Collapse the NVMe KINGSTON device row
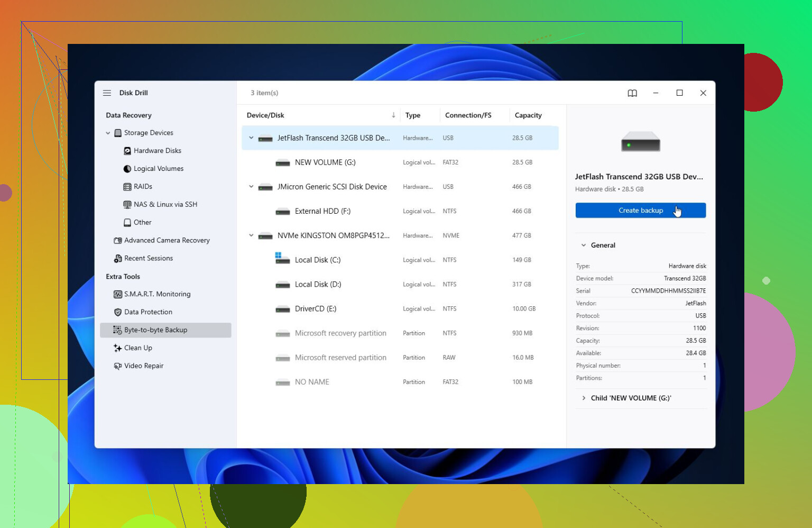The height and width of the screenshot is (528, 812). coord(251,235)
